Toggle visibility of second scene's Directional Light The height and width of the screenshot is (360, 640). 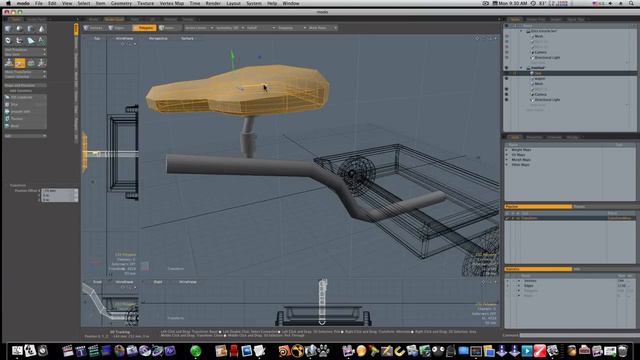507,100
